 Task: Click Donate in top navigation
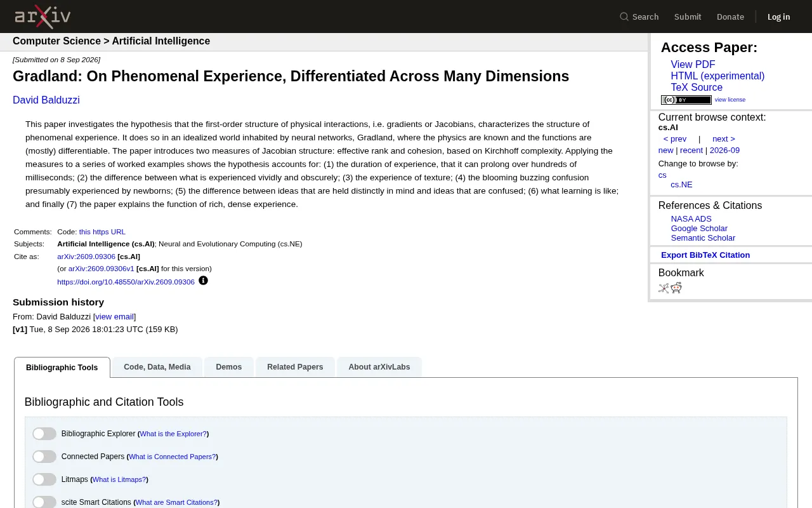coord(730,17)
